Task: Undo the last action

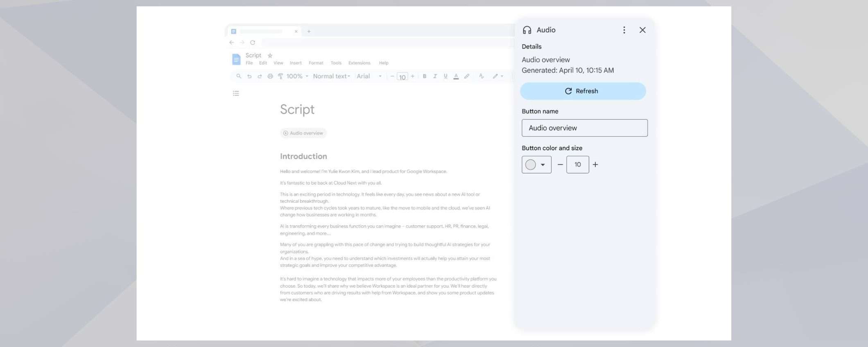Action: point(249,76)
